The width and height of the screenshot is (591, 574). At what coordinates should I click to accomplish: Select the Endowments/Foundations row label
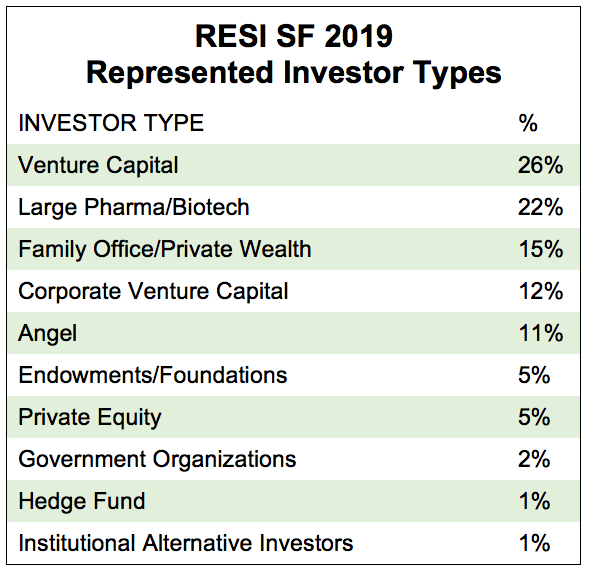coord(153,375)
